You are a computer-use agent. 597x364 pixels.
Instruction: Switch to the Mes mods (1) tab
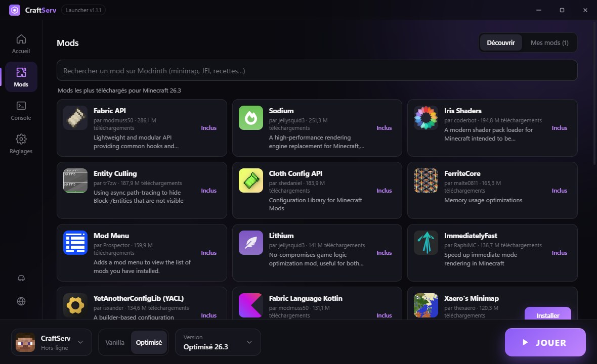[549, 42]
